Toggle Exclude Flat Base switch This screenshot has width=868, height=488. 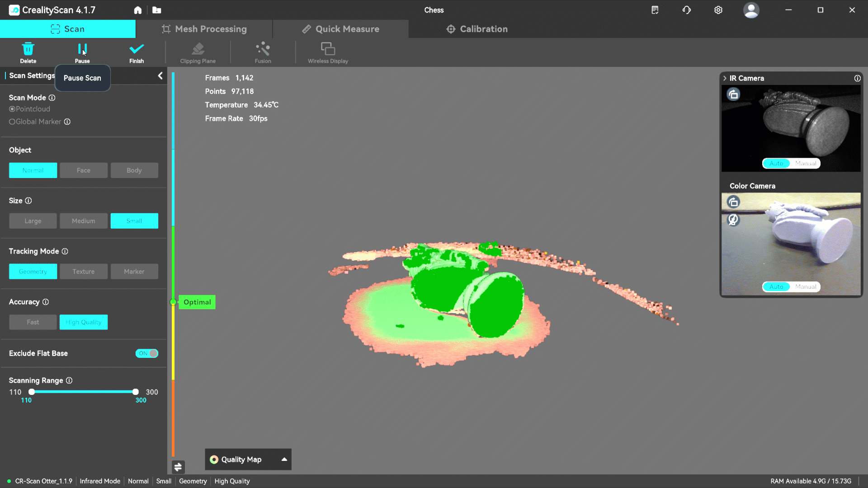[x=147, y=353]
